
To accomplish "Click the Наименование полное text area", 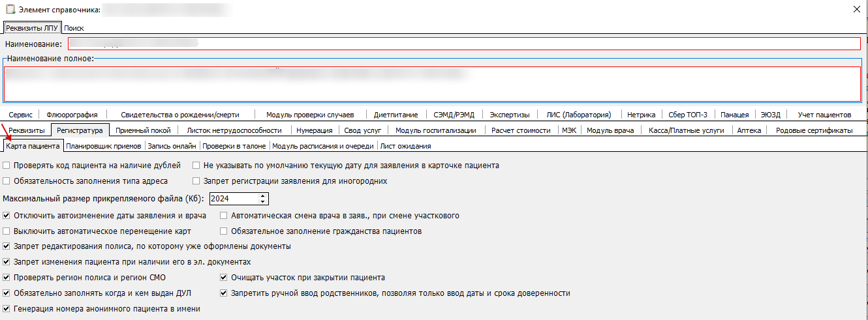I will click(x=432, y=83).
